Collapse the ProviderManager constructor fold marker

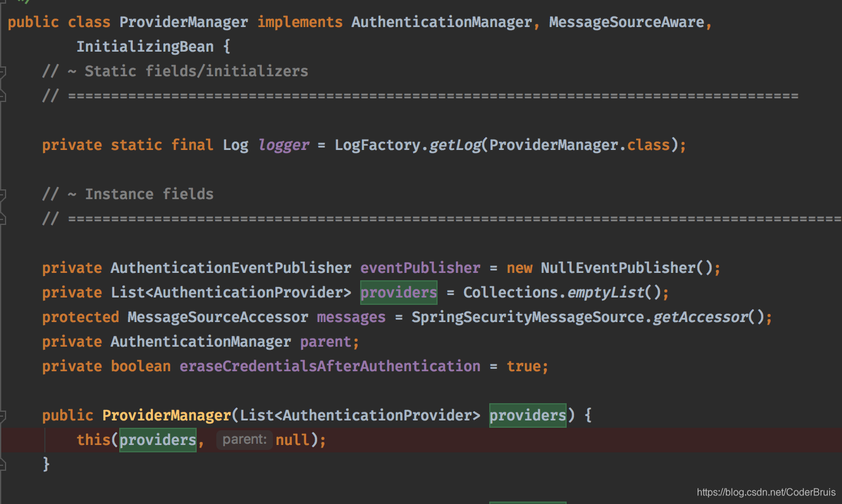(x=2, y=415)
